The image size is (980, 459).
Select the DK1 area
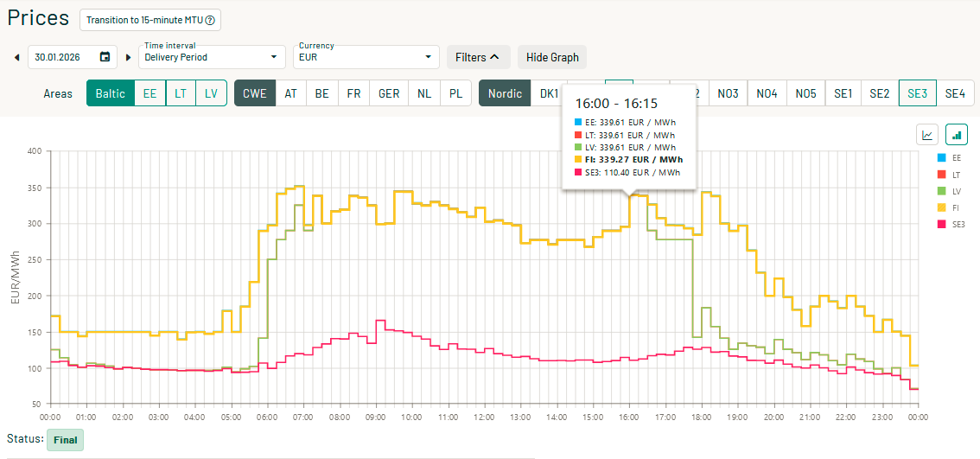pyautogui.click(x=548, y=94)
